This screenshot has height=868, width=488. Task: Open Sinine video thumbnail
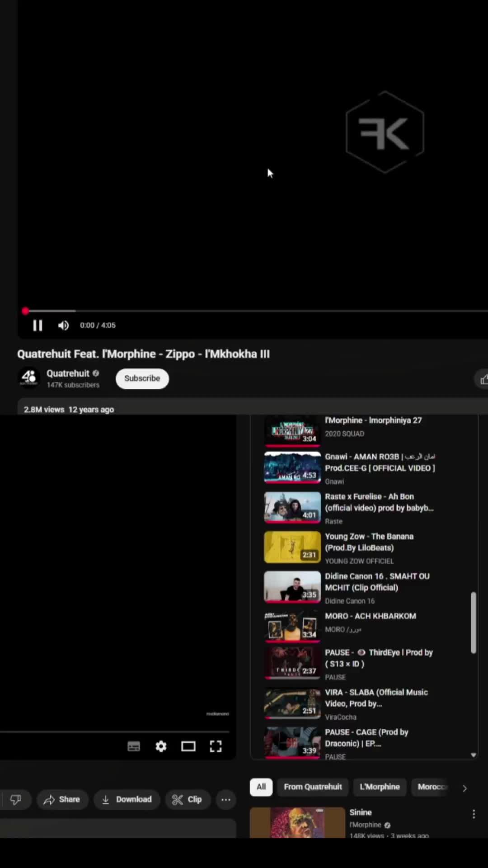[x=297, y=823]
